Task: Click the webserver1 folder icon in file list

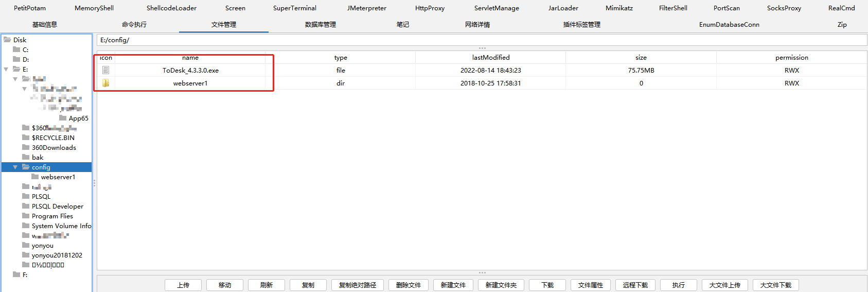Action: coord(105,83)
